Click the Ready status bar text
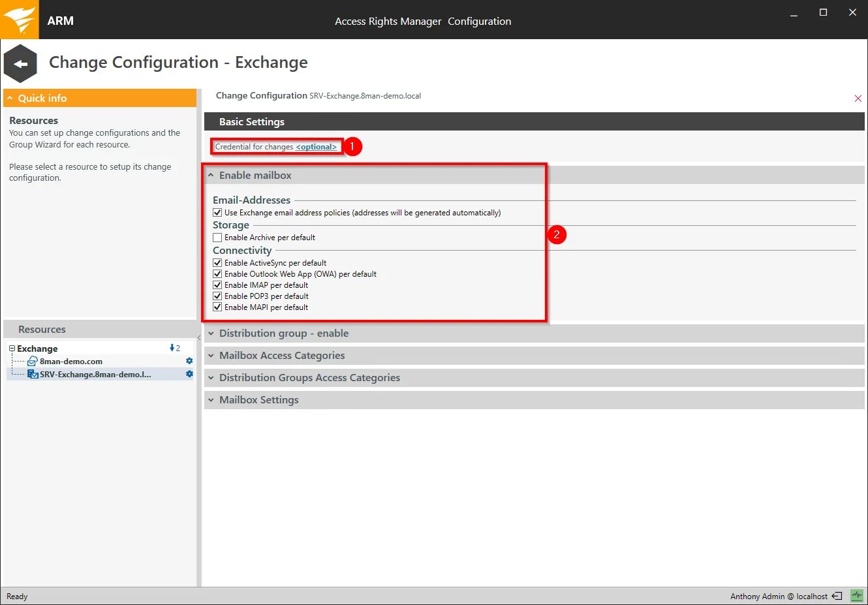868x605 pixels. [17, 596]
